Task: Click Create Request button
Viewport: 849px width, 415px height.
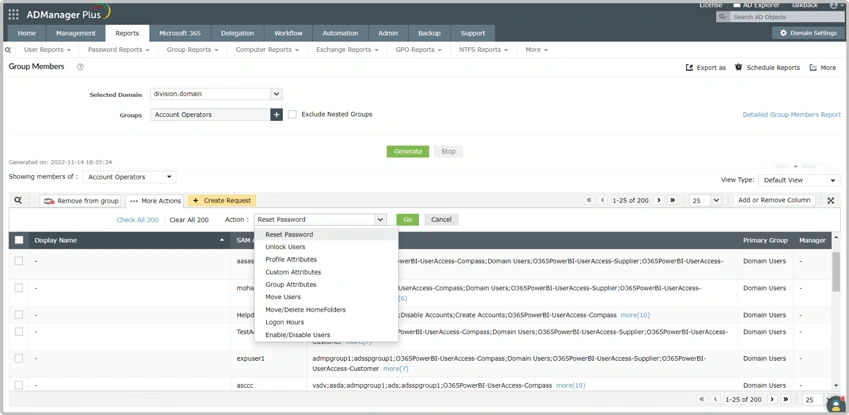Action: click(222, 200)
